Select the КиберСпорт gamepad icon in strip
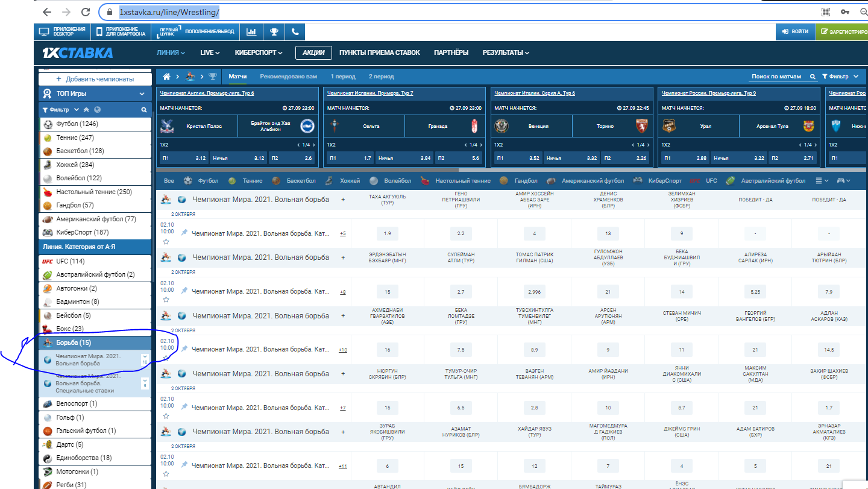Viewport: 868px width, 489px height. [x=638, y=180]
